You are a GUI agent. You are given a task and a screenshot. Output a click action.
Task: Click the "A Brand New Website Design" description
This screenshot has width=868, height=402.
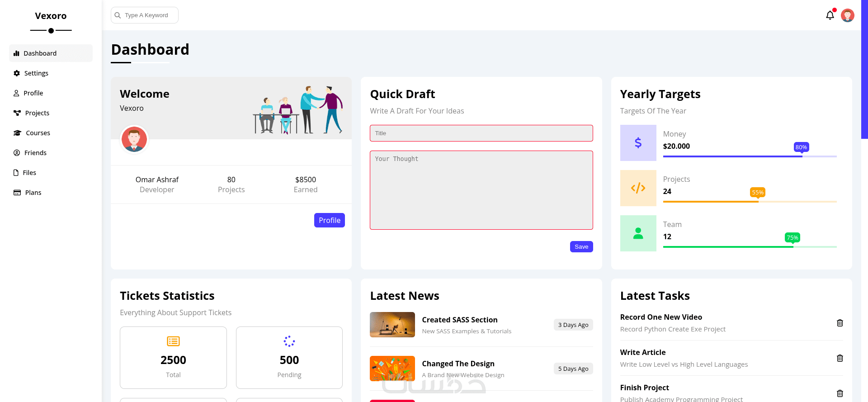pos(463,375)
